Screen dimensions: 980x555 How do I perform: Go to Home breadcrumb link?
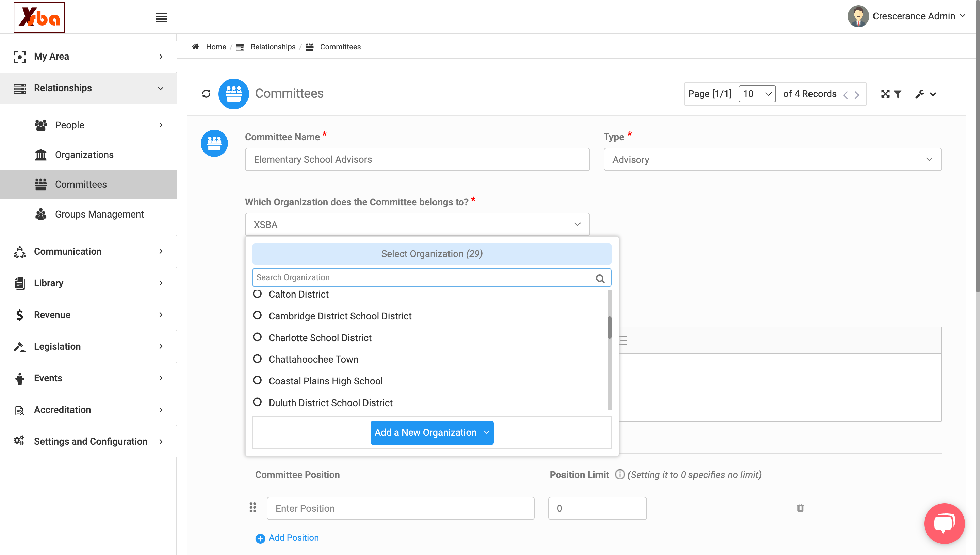pyautogui.click(x=216, y=47)
